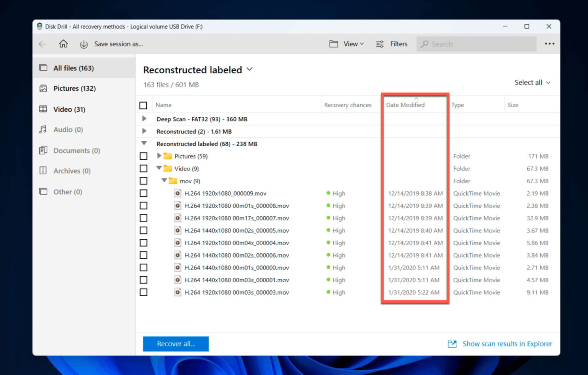The height and width of the screenshot is (375, 588).
Task: Check the Pictures folder checkbox
Action: [144, 156]
